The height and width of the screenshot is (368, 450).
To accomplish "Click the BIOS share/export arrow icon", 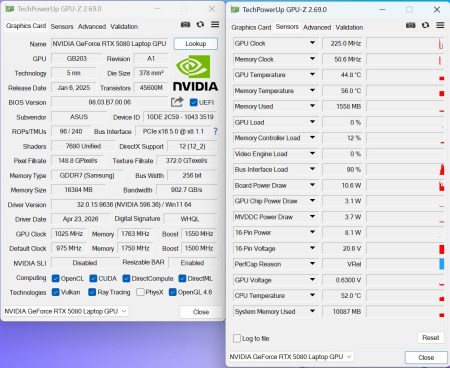I will pyautogui.click(x=177, y=102).
